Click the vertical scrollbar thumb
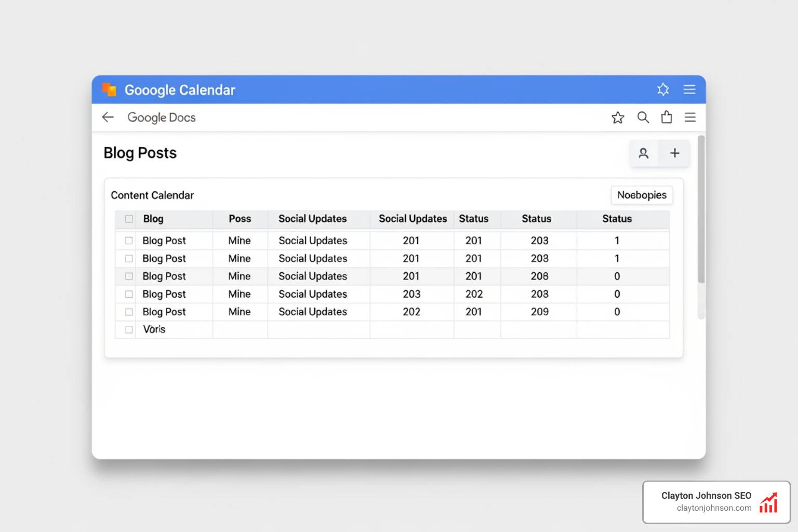 coord(701,209)
